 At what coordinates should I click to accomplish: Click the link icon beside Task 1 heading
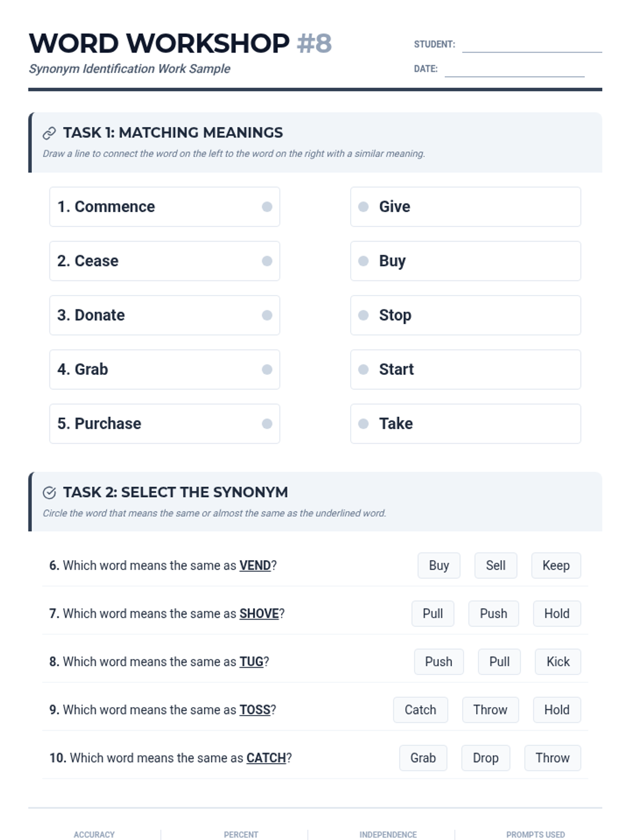click(49, 133)
